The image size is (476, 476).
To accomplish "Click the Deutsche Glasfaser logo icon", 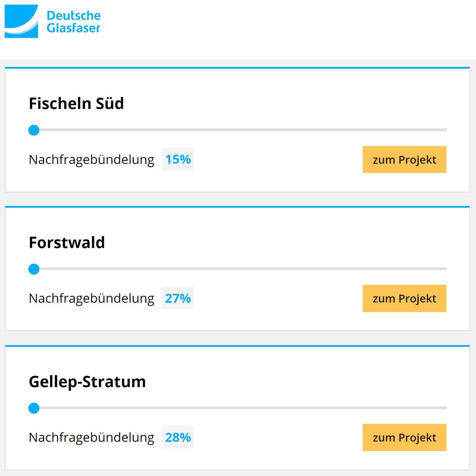I will pyautogui.click(x=21, y=21).
